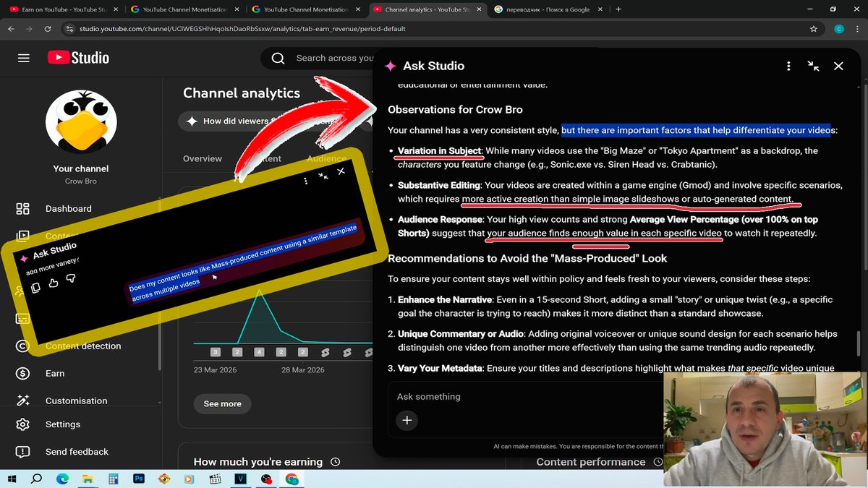Switch to first YouTube Channel Monetisation tab

click(x=184, y=9)
